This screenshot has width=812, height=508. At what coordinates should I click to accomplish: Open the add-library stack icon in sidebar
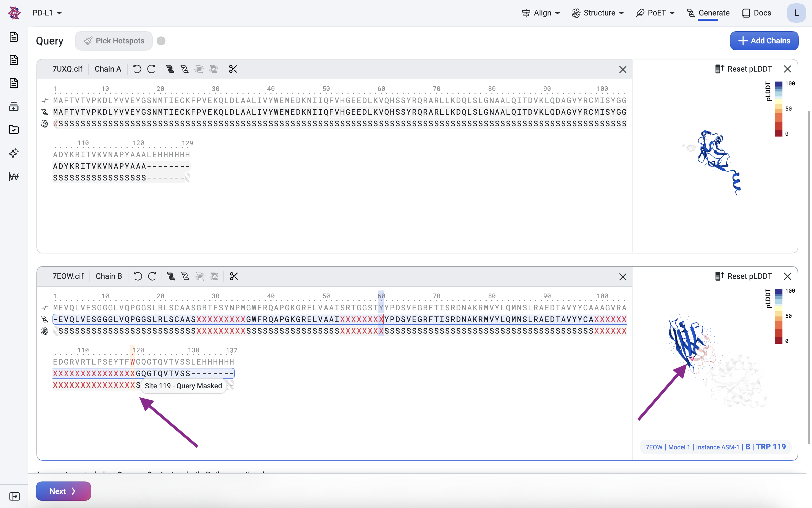point(14,106)
